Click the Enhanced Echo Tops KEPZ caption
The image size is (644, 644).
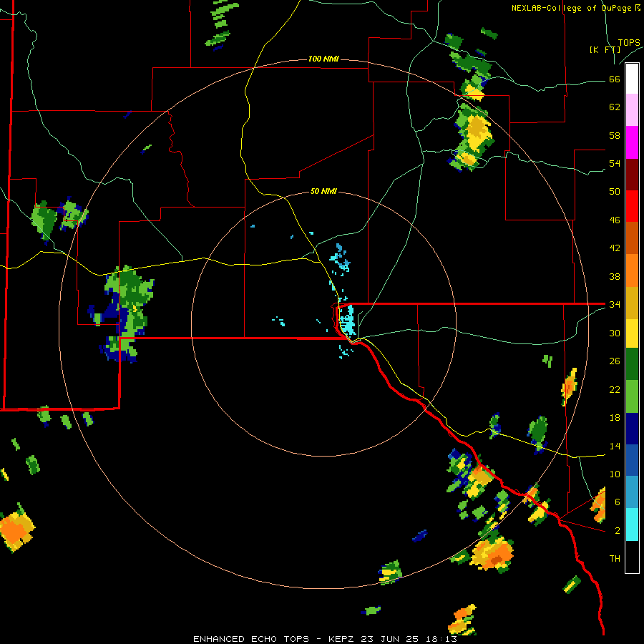325,639
